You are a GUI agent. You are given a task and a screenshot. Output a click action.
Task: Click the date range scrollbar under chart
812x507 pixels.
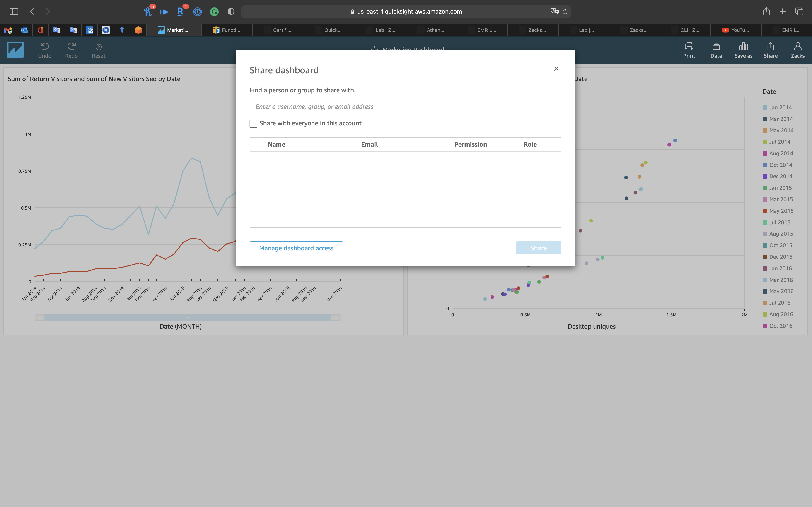[187, 317]
